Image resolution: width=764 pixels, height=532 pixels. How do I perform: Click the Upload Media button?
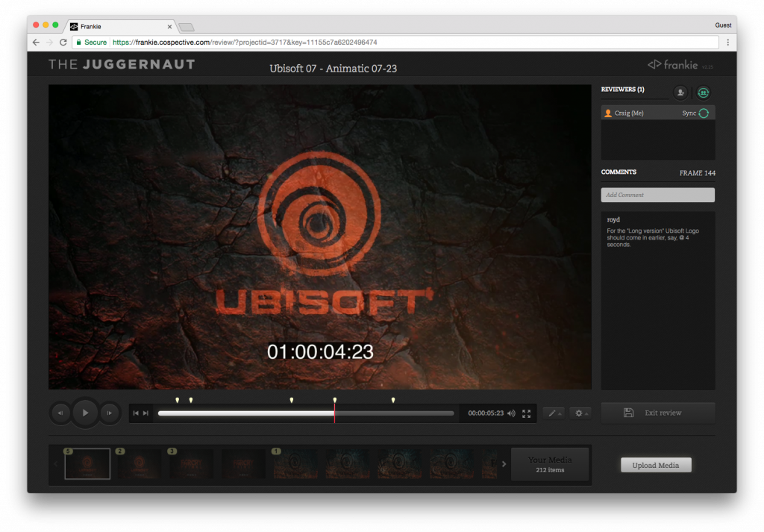[656, 464]
